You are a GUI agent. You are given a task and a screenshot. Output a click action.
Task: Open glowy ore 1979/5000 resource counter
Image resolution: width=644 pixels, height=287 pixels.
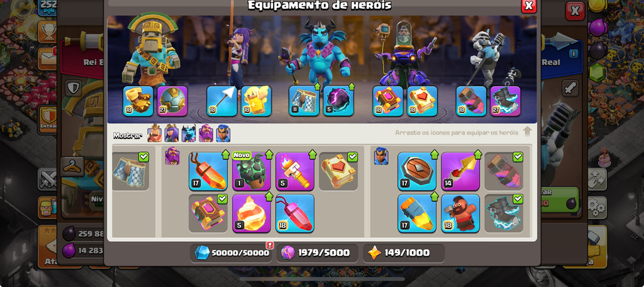[x=318, y=253]
